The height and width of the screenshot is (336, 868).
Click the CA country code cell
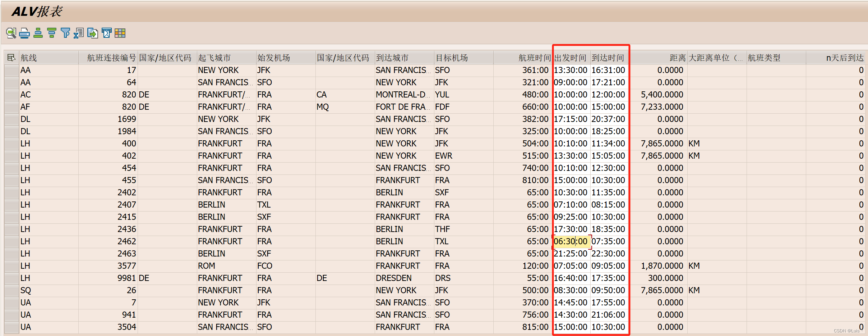click(x=345, y=95)
